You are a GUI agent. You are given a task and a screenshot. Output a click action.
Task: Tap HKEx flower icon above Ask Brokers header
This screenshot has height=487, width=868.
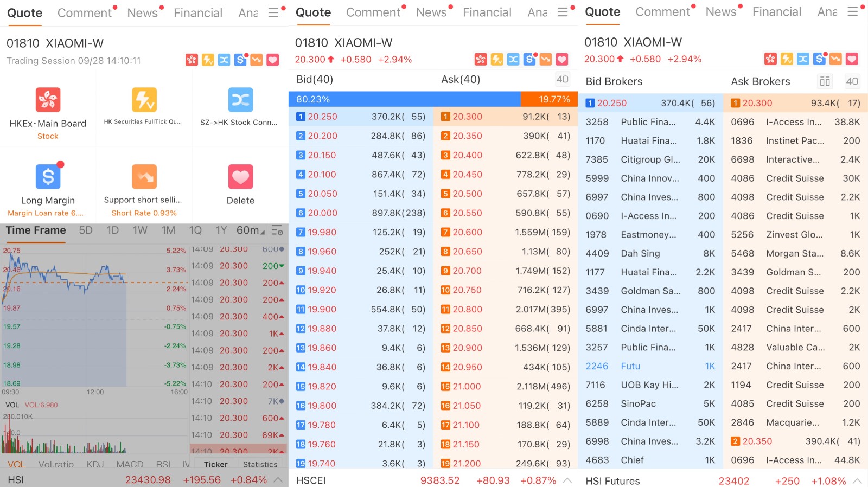point(770,59)
